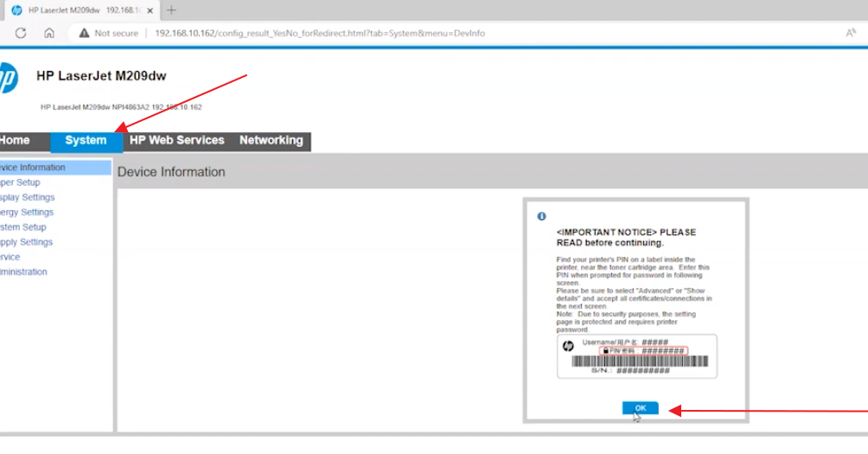Image resolution: width=868 pixels, height=454 pixels.
Task: Go to the Home tab
Action: click(x=15, y=141)
